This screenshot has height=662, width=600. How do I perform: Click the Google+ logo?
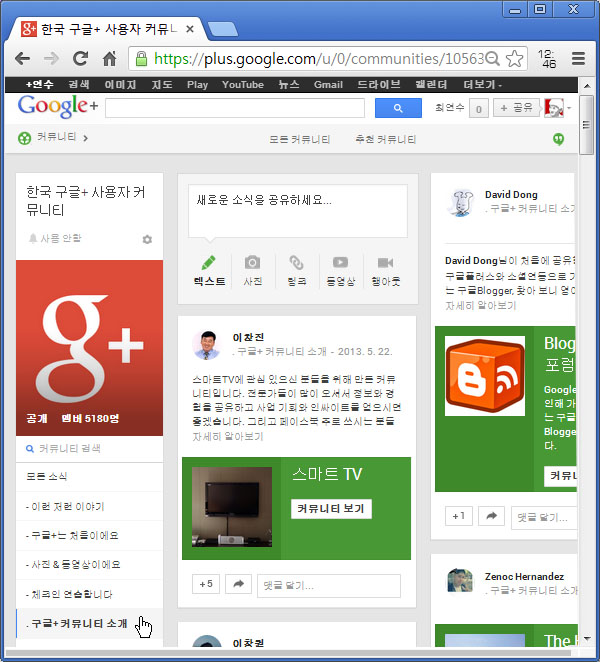[x=58, y=106]
